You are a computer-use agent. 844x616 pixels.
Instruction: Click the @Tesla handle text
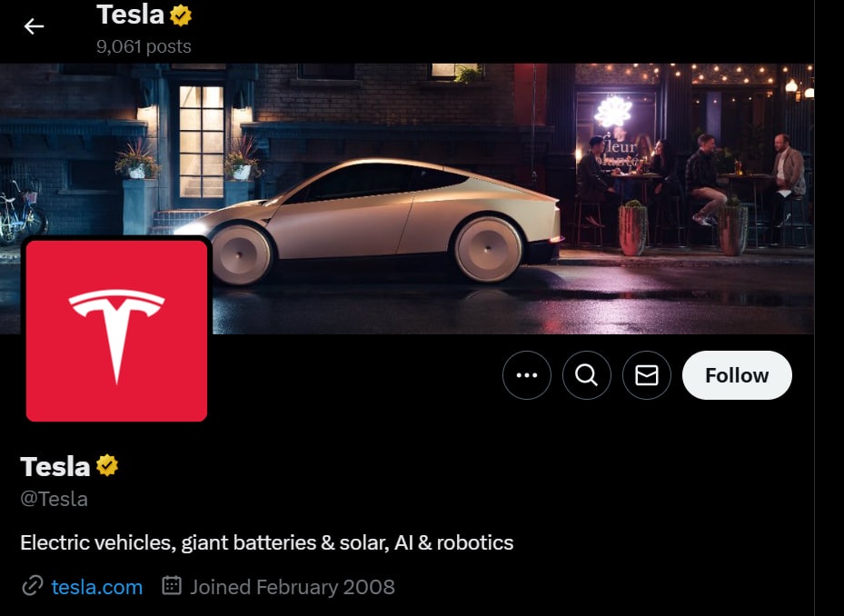click(54, 499)
